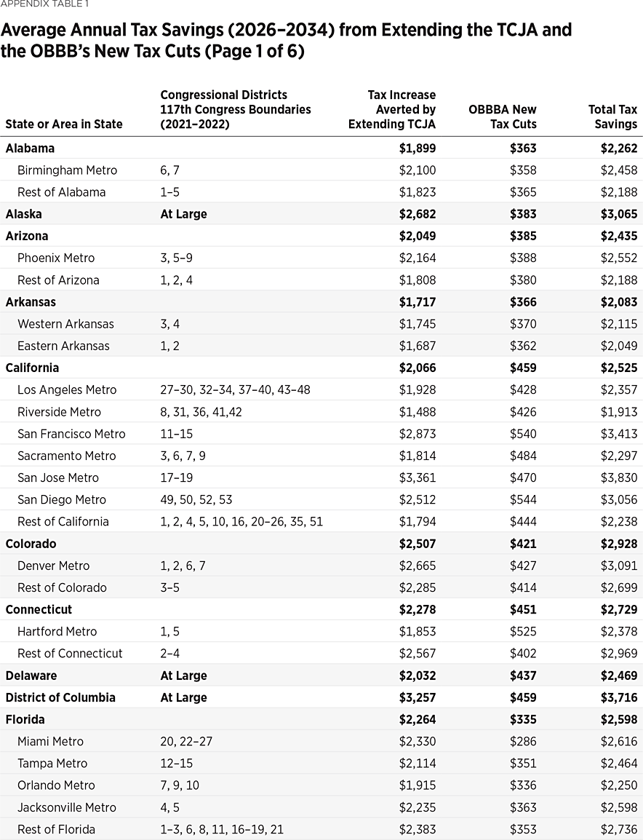Click the Western Arkansas row label
This screenshot has height=840, width=643.
point(65,324)
